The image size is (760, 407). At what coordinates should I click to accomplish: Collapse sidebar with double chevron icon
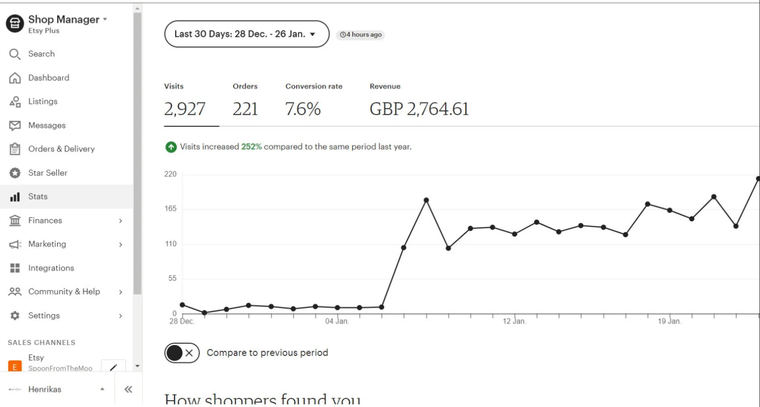click(x=128, y=389)
